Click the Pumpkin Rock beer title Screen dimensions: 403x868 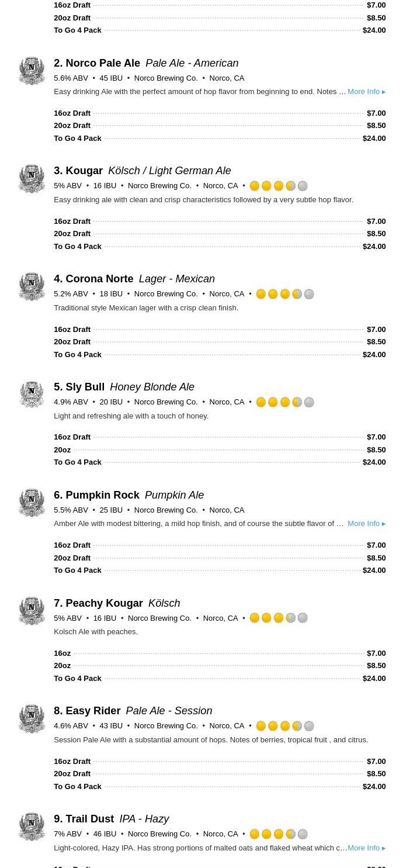pyautogui.click(x=102, y=495)
